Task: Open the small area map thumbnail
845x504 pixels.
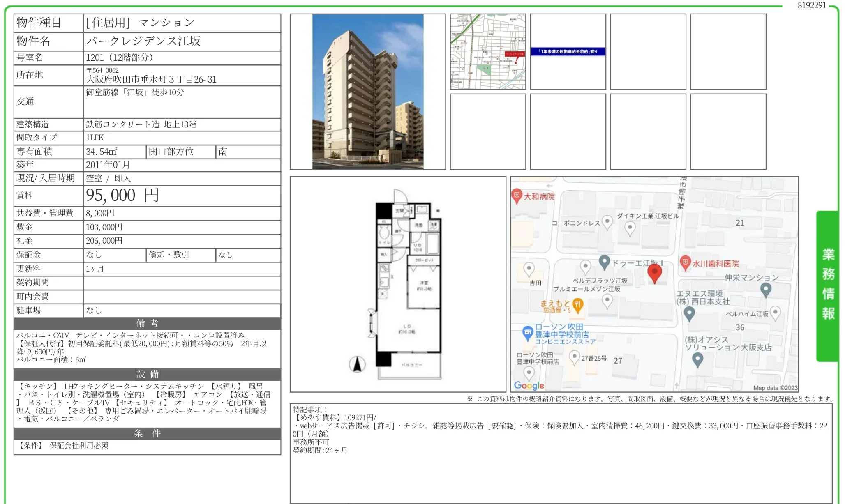Action: [x=488, y=51]
